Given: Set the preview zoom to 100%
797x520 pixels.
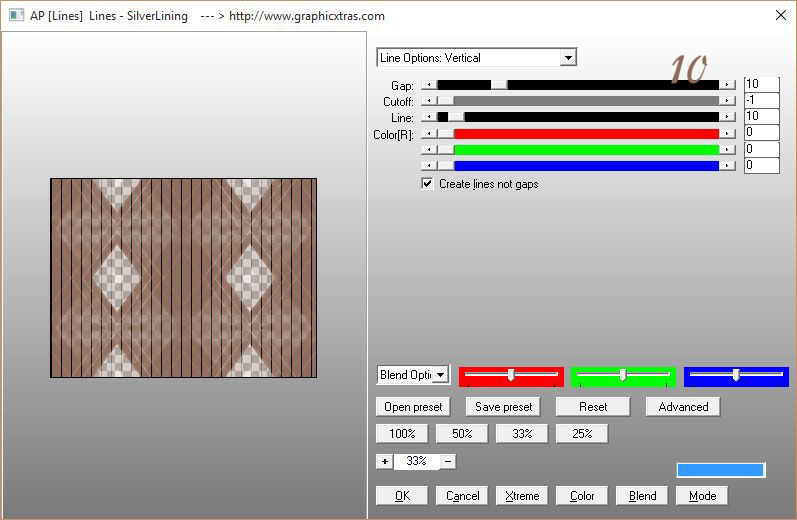Looking at the screenshot, I should (402, 434).
